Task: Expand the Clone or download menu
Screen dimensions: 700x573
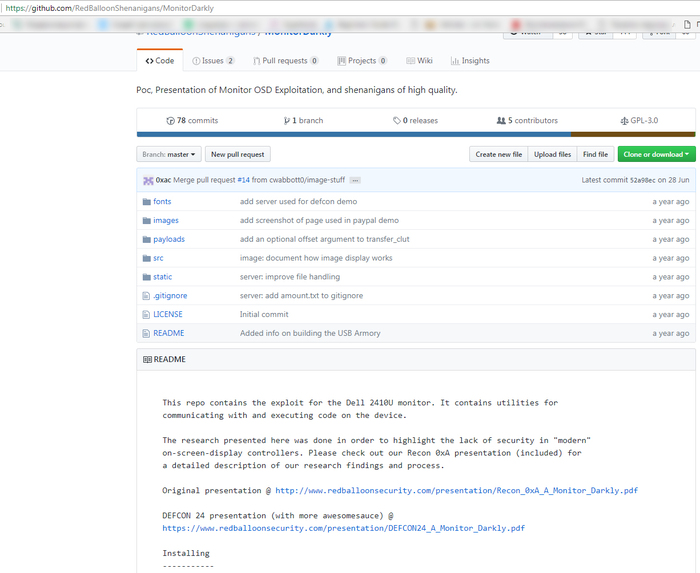Action: click(x=654, y=154)
